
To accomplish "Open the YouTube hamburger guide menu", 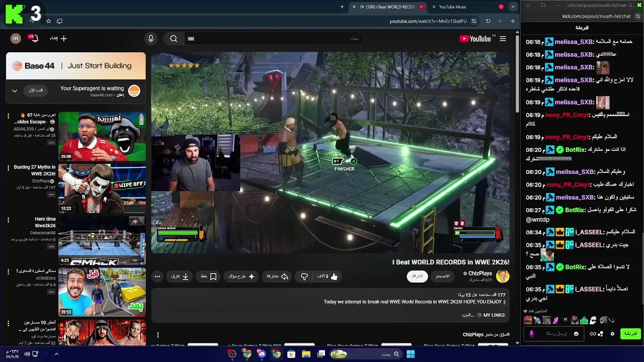I will [503, 39].
